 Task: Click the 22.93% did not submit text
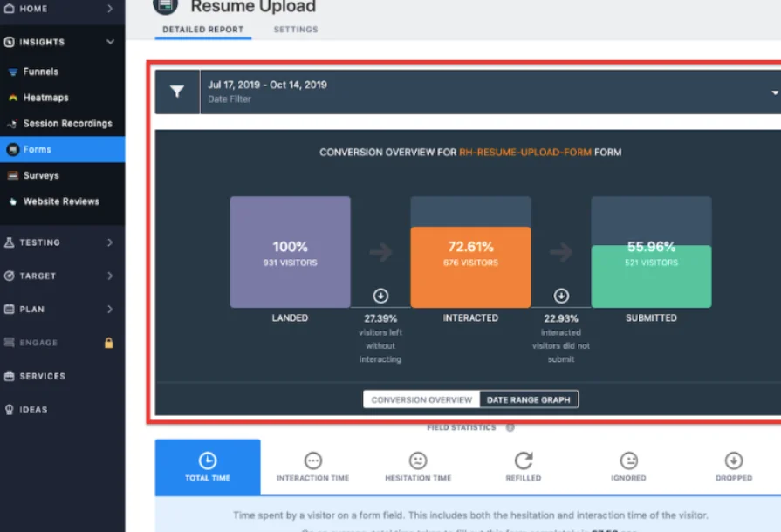point(561,338)
